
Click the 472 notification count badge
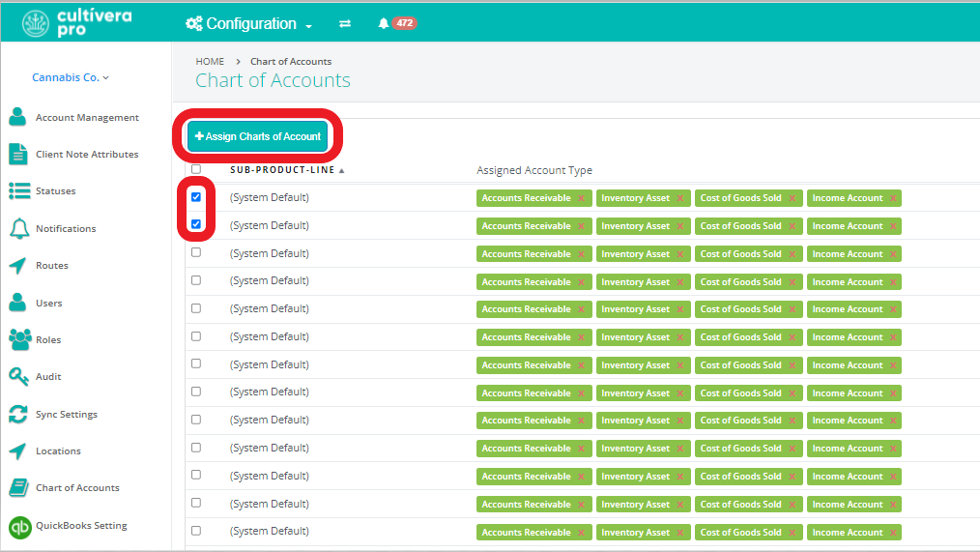pos(404,23)
